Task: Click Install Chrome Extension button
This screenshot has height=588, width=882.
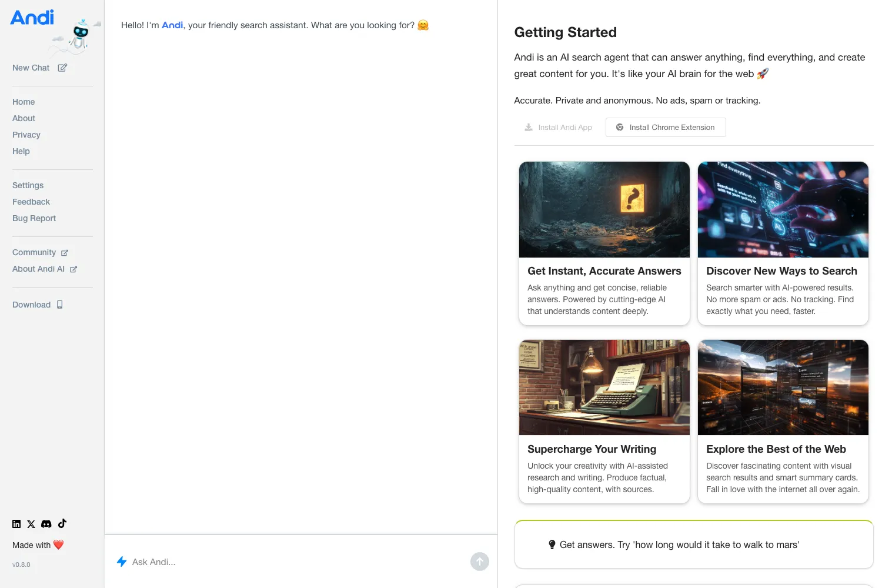Action: (666, 128)
